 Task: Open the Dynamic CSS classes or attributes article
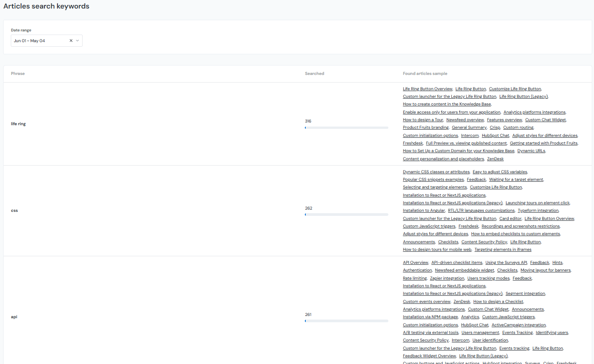click(436, 171)
